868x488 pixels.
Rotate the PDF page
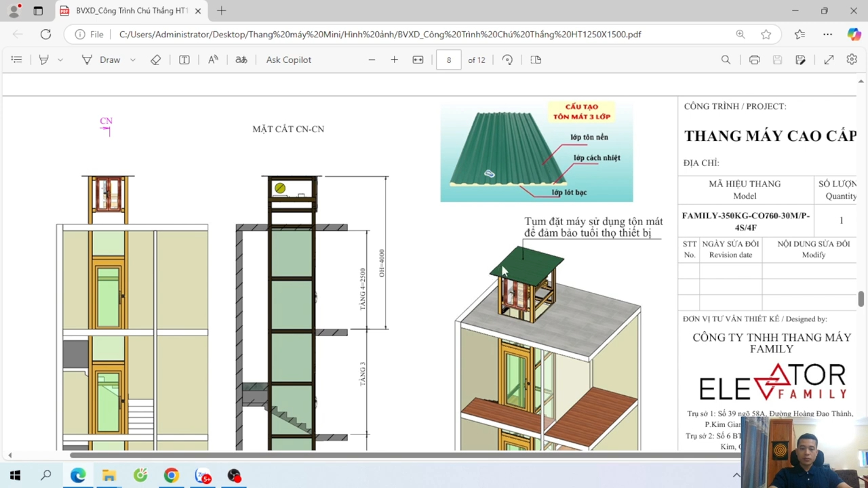507,60
